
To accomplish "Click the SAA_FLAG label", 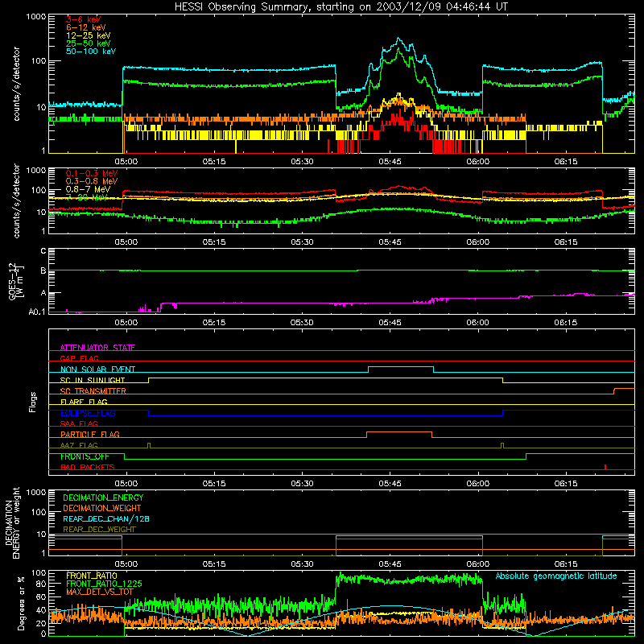I will coord(79,423).
